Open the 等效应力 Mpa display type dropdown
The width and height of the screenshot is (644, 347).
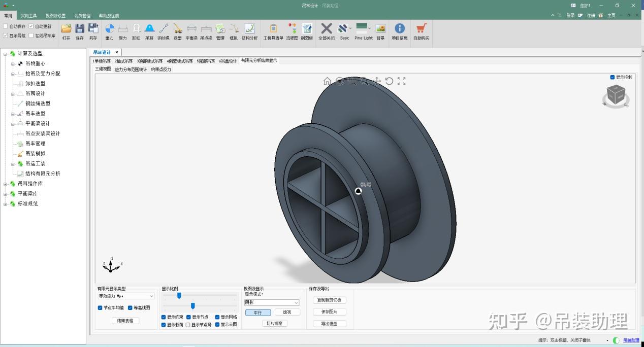(x=126, y=296)
